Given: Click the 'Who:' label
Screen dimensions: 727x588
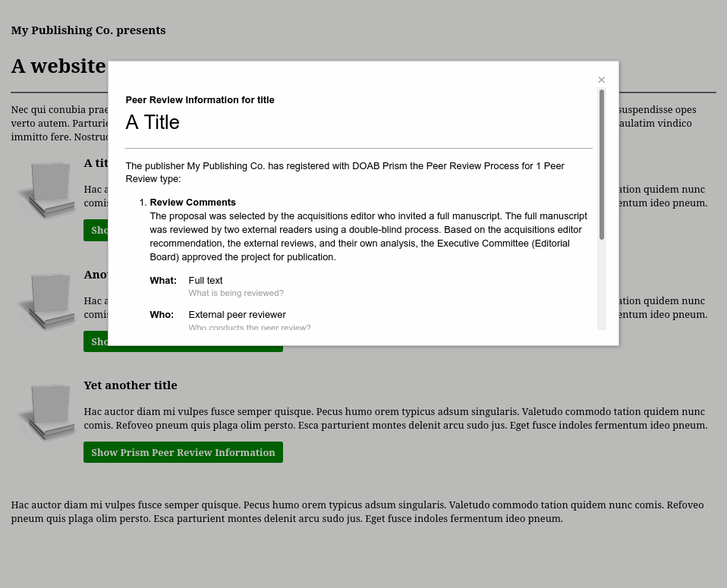Looking at the screenshot, I should tap(162, 315).
